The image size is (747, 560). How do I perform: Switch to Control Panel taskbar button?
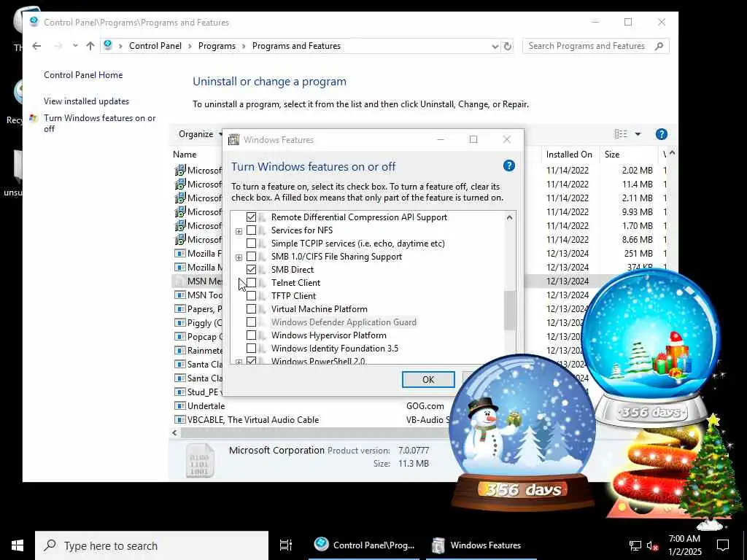365,545
